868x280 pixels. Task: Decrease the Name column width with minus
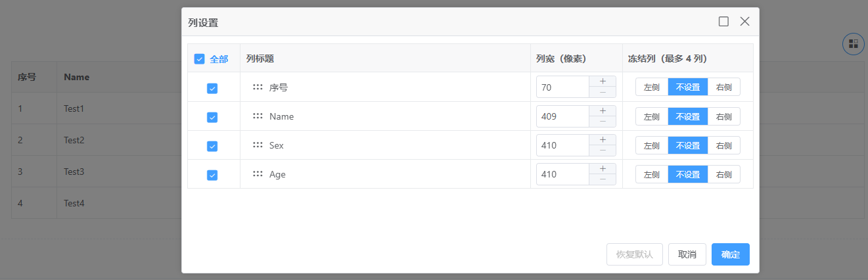(603, 122)
